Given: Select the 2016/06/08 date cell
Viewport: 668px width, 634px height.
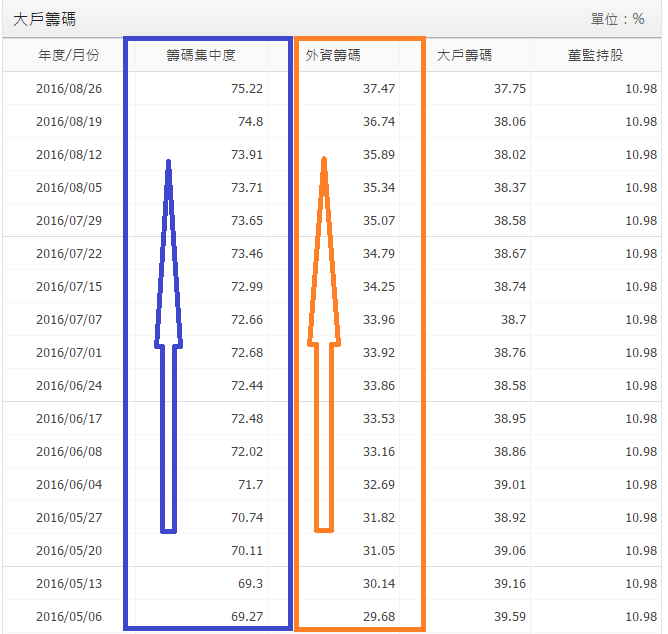Looking at the screenshot, I should 69,452.
